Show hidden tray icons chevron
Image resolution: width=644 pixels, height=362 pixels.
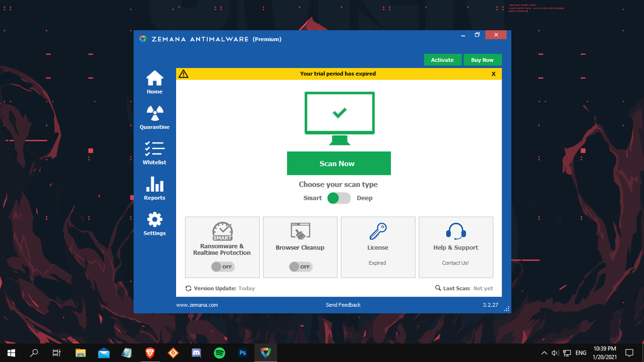tap(544, 353)
